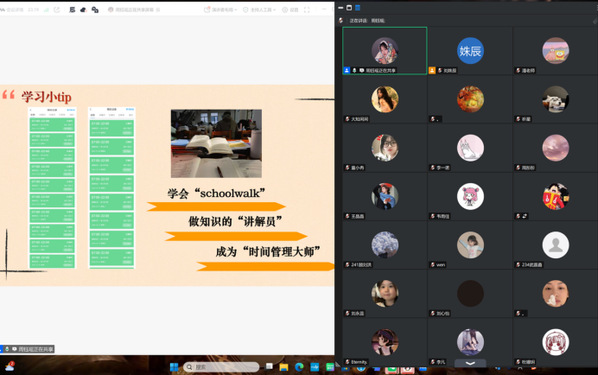Click the signal strength bars icon
The height and width of the screenshot is (375, 598).
(x=47, y=10)
